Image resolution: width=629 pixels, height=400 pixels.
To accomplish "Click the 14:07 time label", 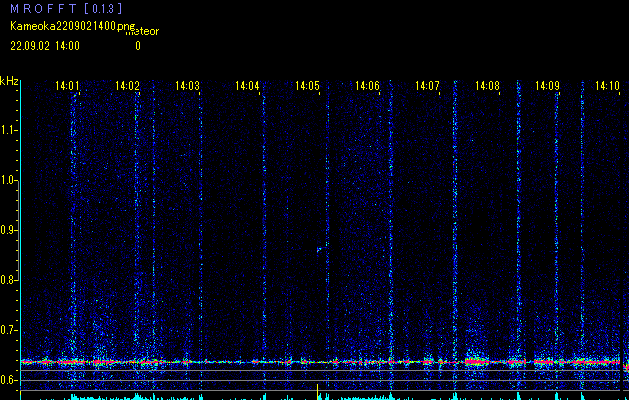I will (x=427, y=86).
